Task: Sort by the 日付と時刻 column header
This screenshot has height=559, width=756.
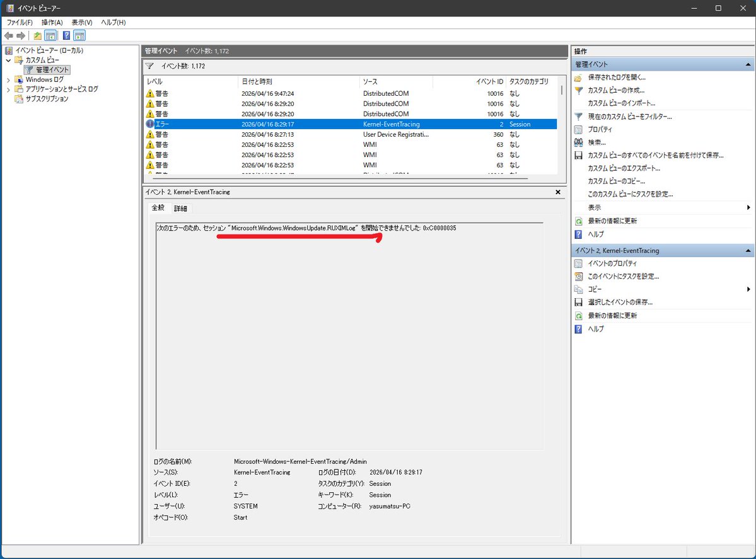Action: click(x=299, y=81)
